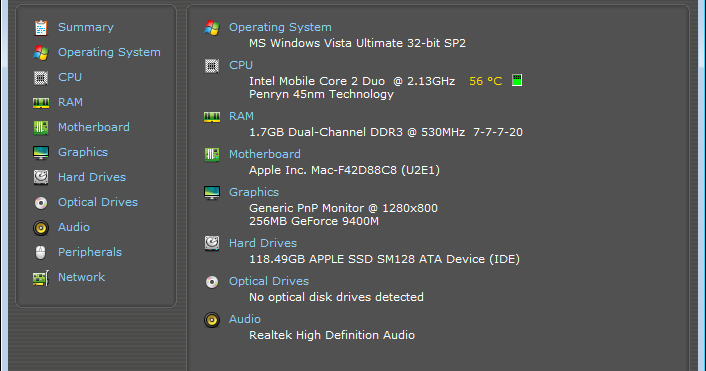This screenshot has height=371, width=706.
Task: Click the Operating System heading link in summary
Action: click(280, 27)
